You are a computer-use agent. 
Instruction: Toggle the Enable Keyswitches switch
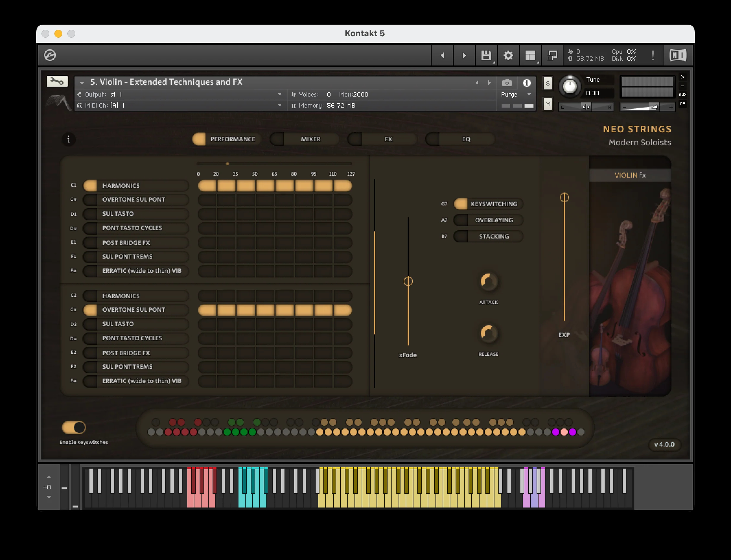pyautogui.click(x=74, y=427)
